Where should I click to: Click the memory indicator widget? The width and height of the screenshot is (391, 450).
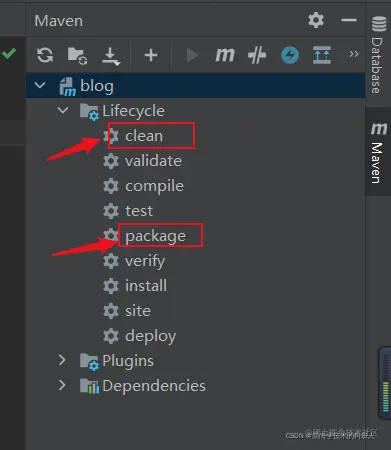click(385, 383)
